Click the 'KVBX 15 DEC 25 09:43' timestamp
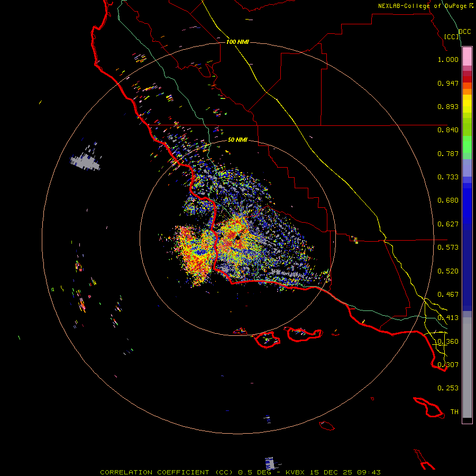 tap(333, 472)
